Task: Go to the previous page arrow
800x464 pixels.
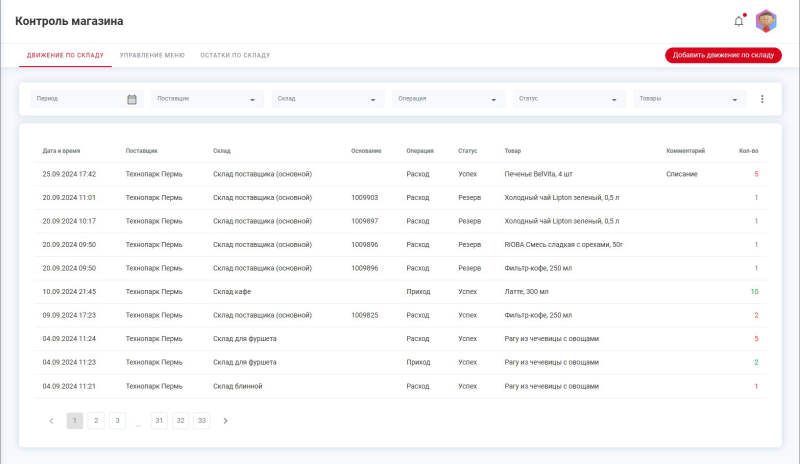Action: point(52,421)
